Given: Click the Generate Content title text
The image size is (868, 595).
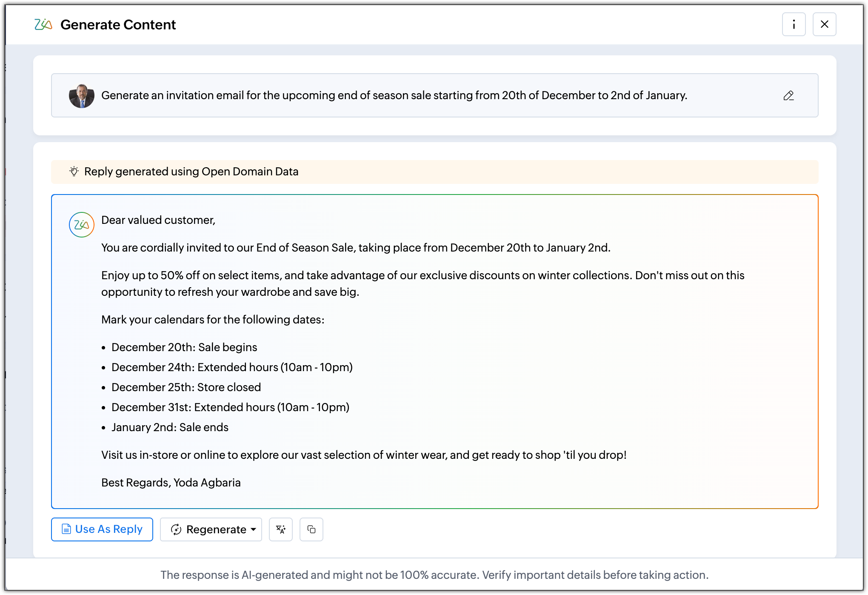Looking at the screenshot, I should tap(118, 25).
